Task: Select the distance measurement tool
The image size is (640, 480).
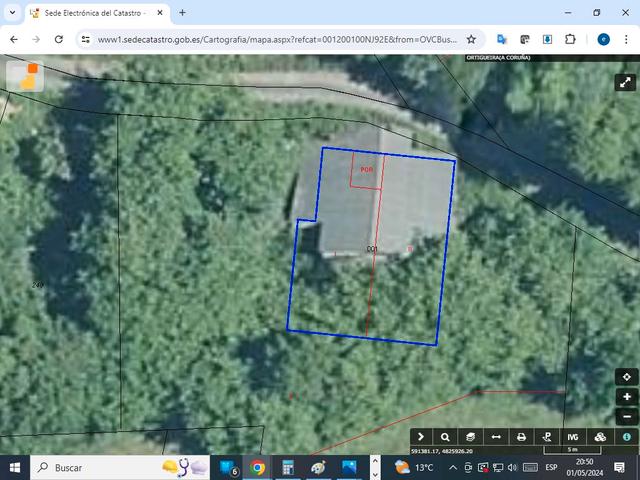Action: tap(496, 437)
